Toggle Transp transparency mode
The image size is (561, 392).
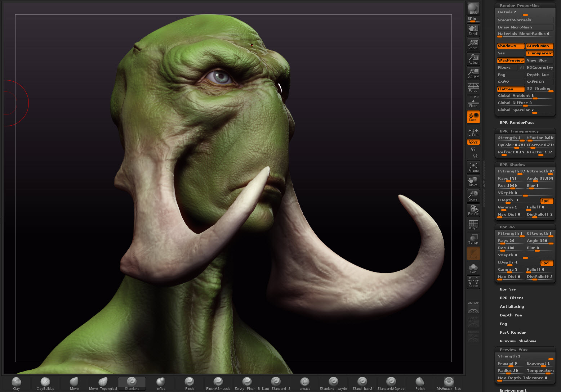point(473,239)
